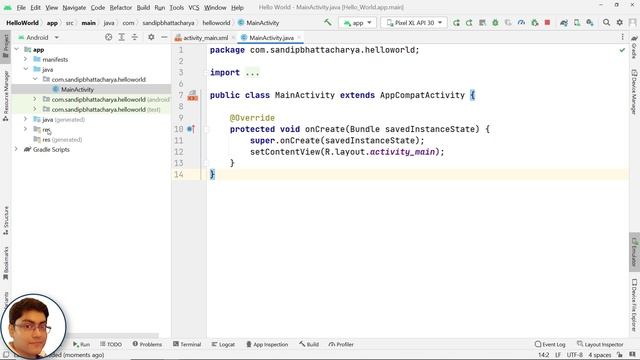Hide the project tool window

point(164,37)
